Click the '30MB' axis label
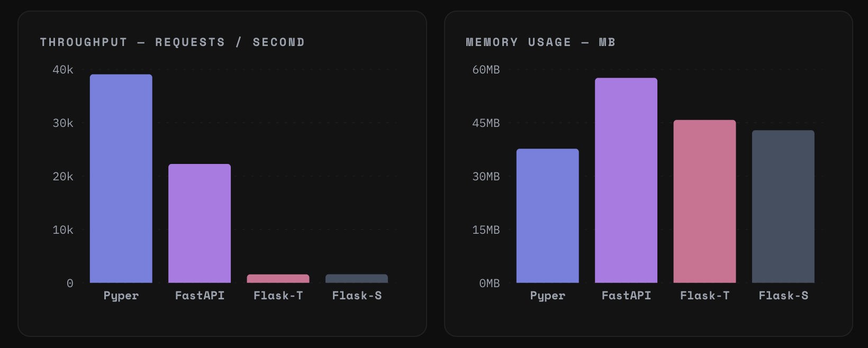868x348 pixels. (x=486, y=177)
